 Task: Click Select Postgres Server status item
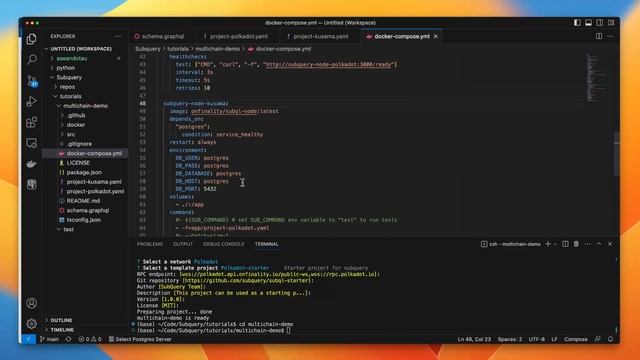coord(140,339)
